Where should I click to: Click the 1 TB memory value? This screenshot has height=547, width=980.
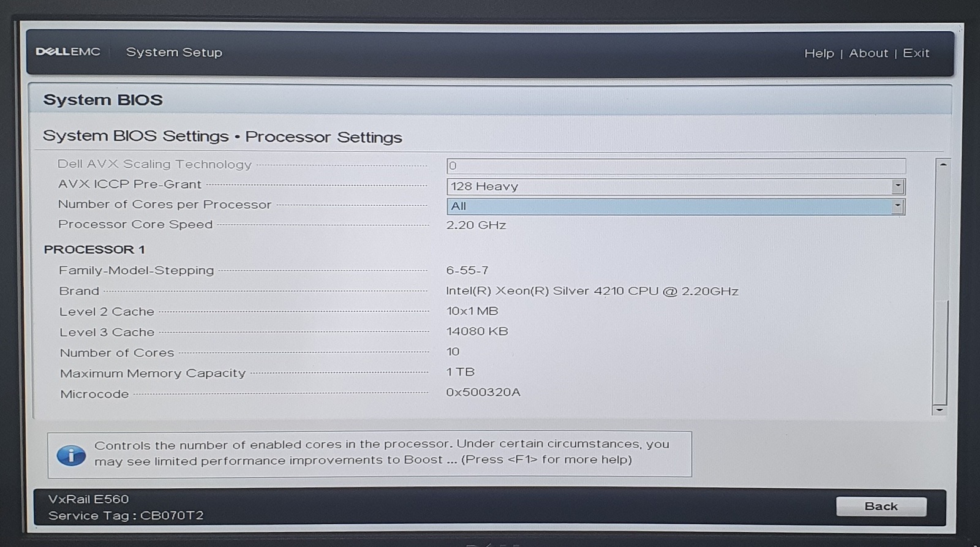coord(461,372)
